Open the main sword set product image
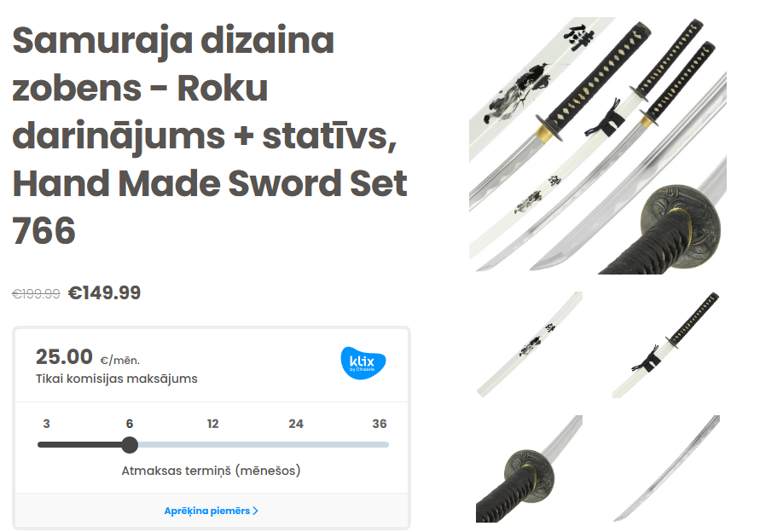This screenshot has height=532, width=760. 598,145
